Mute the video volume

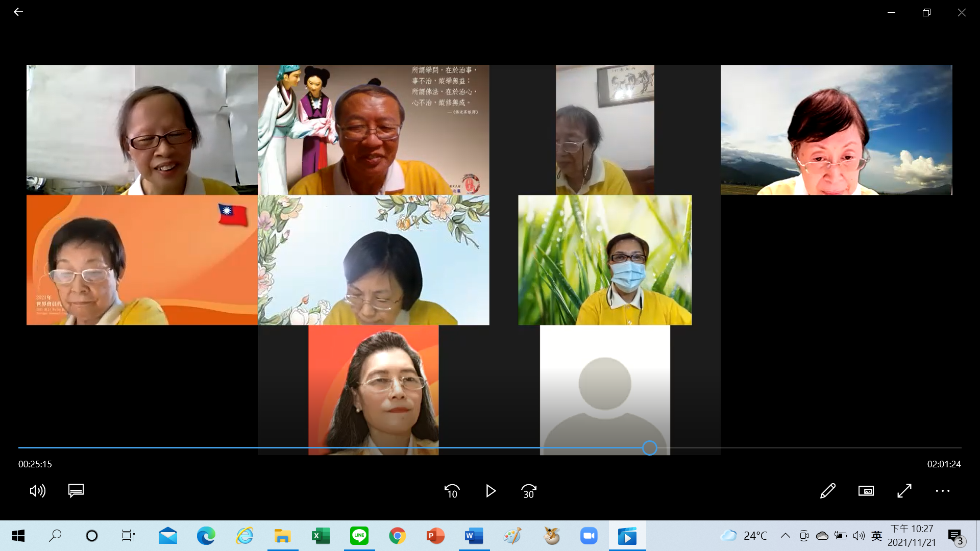click(x=37, y=491)
